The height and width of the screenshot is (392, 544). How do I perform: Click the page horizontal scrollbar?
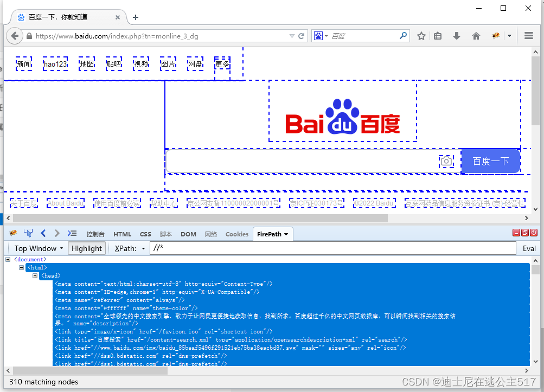point(200,218)
